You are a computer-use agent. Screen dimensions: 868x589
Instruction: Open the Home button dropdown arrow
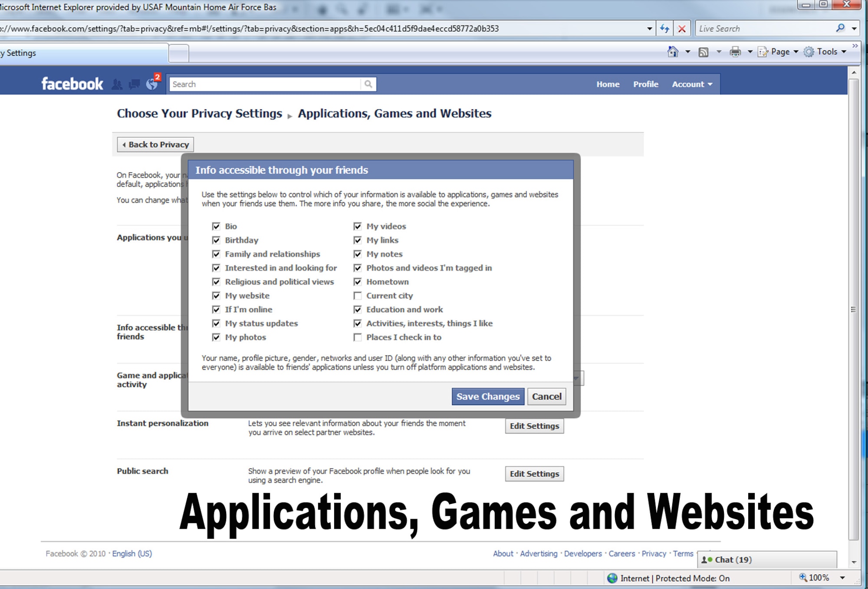pos(687,52)
